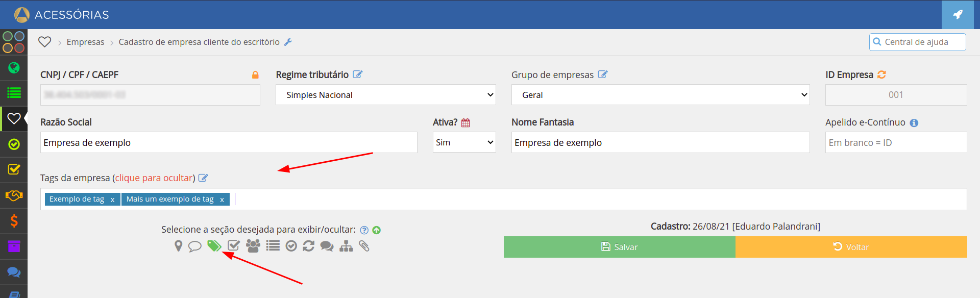Click the org-chart hierarchy section icon
The width and height of the screenshot is (980, 298).
click(x=346, y=246)
